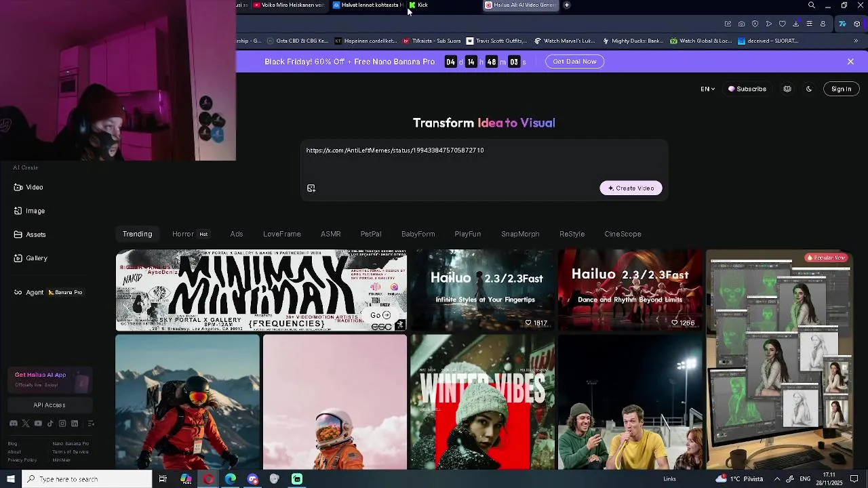Open the tutorial book icon in header
Image resolution: width=868 pixels, height=488 pixels.
(787, 89)
